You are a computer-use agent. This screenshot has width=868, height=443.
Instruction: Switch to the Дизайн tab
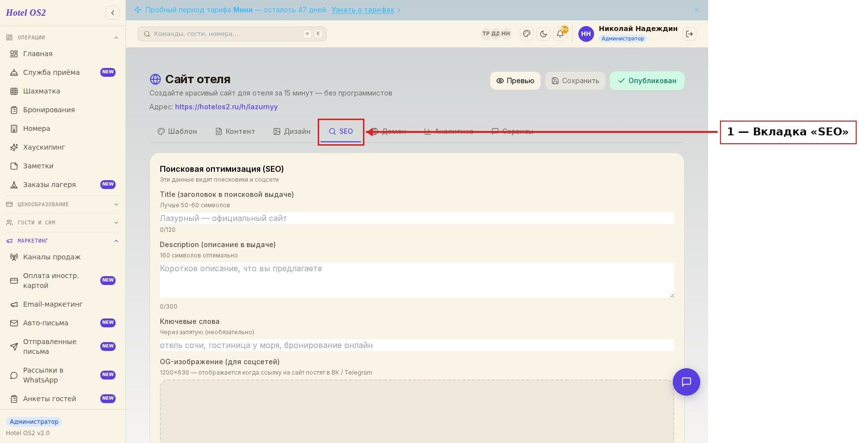pyautogui.click(x=292, y=131)
